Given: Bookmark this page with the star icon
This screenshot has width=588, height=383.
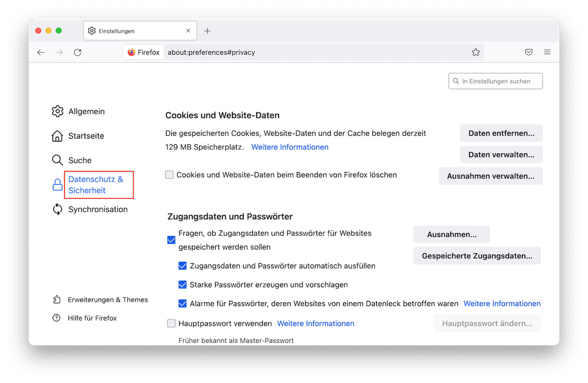Looking at the screenshot, I should [x=475, y=52].
